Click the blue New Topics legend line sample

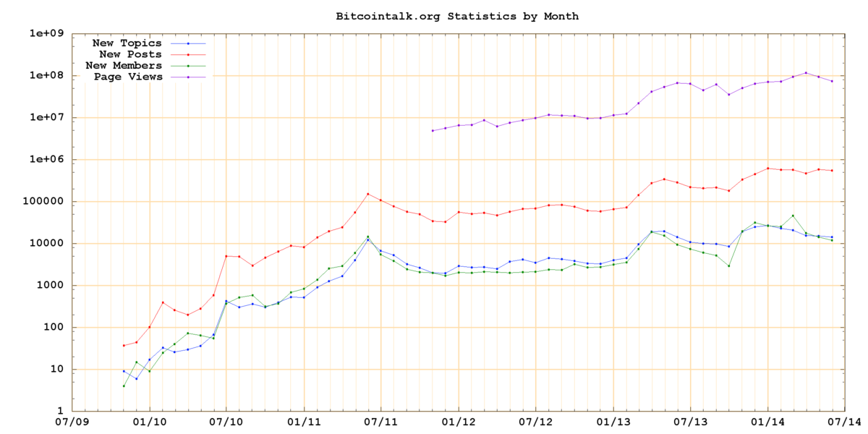tap(188, 43)
